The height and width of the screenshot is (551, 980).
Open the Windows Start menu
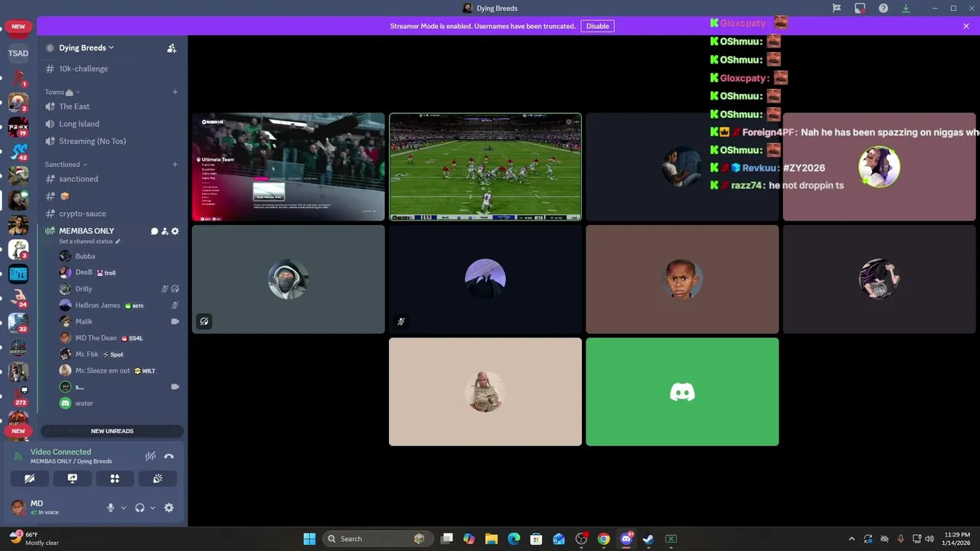(x=309, y=539)
